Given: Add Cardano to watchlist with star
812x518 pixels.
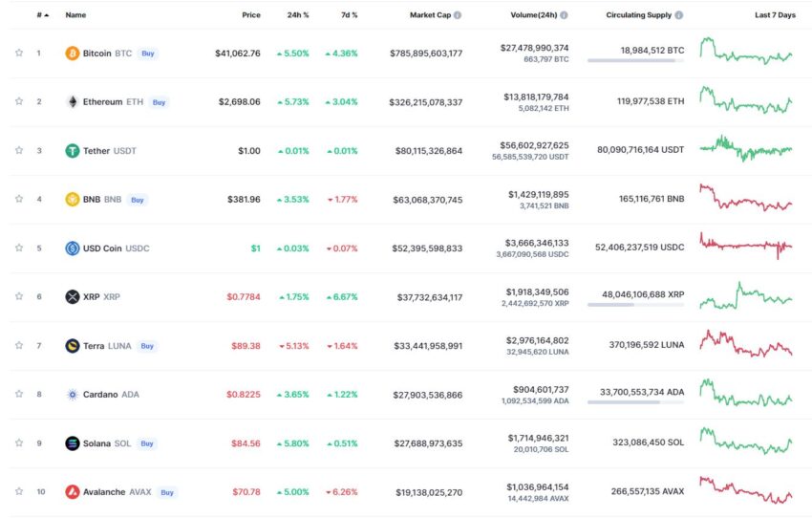Looking at the screenshot, I should (x=19, y=394).
